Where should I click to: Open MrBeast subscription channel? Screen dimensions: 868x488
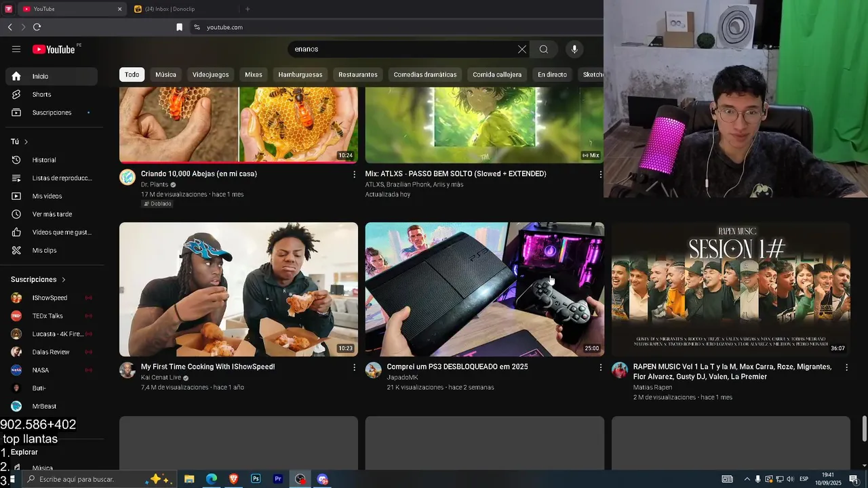pyautogui.click(x=52, y=406)
